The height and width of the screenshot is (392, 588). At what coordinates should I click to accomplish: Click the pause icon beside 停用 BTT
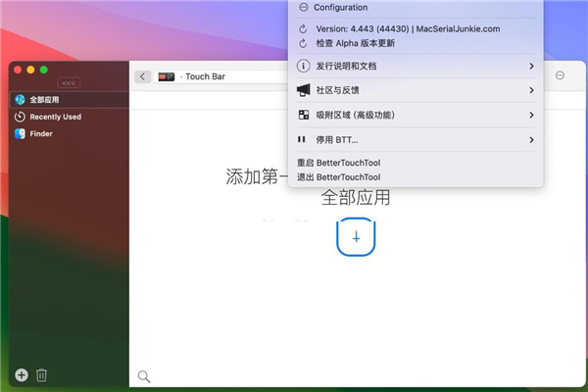302,139
